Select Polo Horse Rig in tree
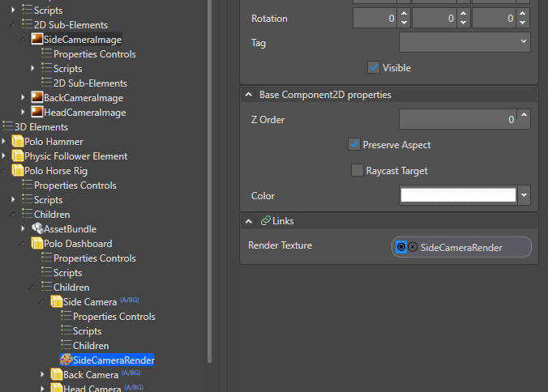 [x=55, y=171]
